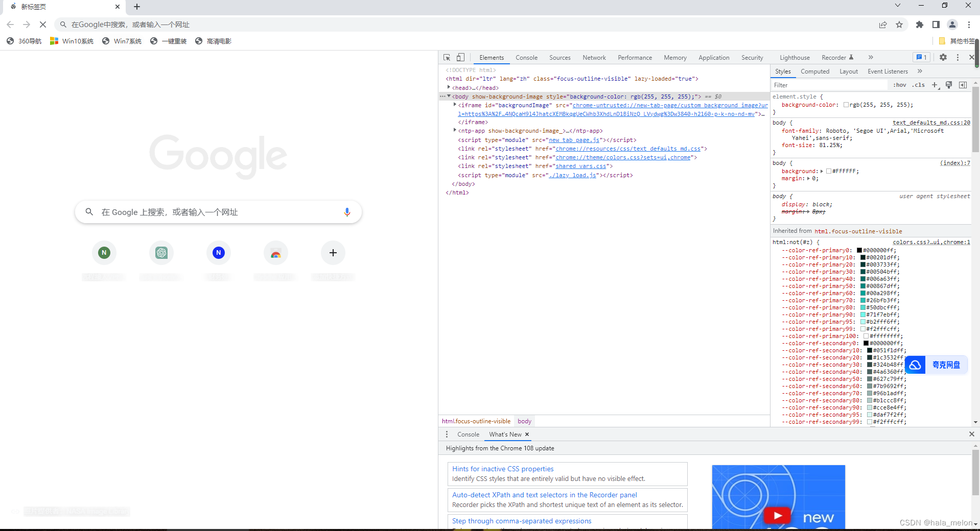
Task: Stop loading the page with X button
Action: (x=43, y=25)
